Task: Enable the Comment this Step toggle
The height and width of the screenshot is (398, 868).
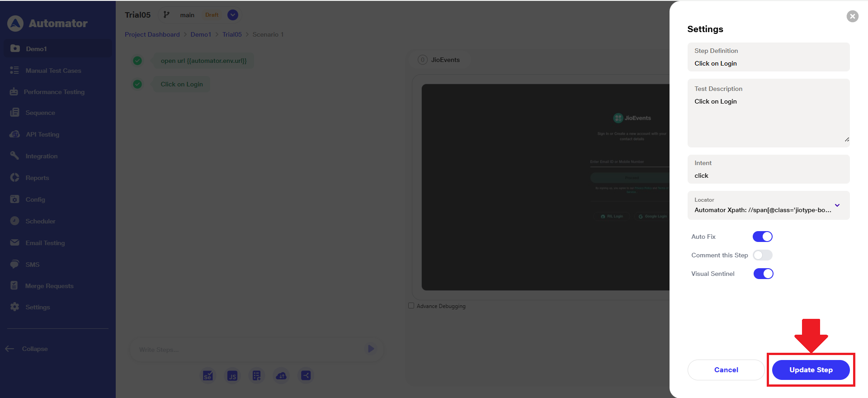Action: coord(762,255)
